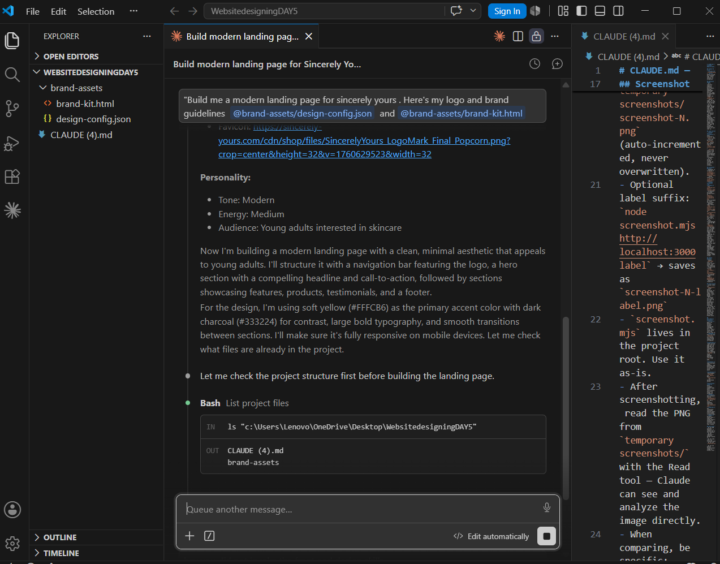
Task: Open chat history clock icon
Action: [x=534, y=64]
